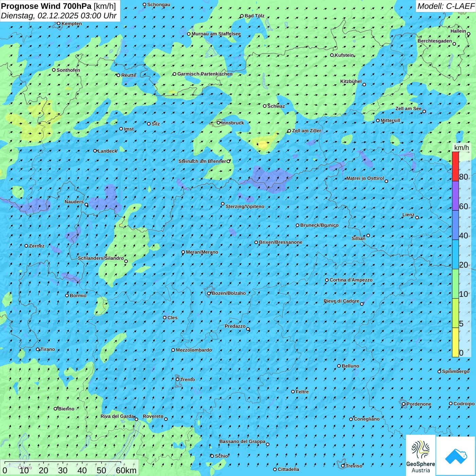Click the Modell: C-LAEF label
The image size is (476, 476).
click(446, 6)
